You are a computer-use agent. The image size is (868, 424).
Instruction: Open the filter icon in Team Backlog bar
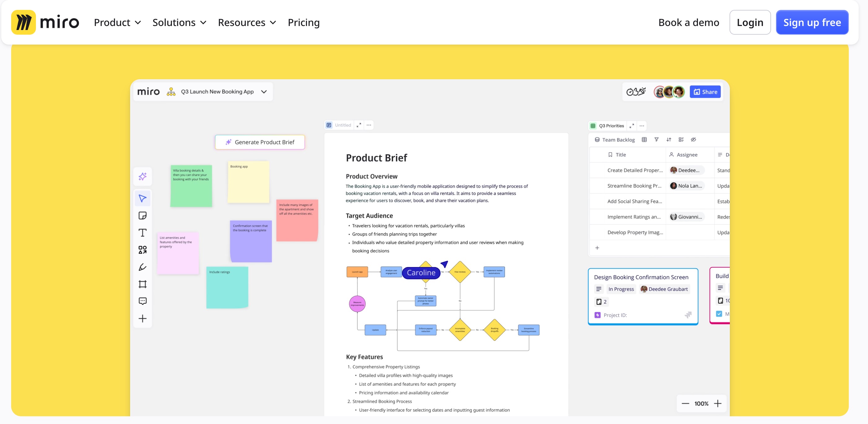pyautogui.click(x=656, y=139)
